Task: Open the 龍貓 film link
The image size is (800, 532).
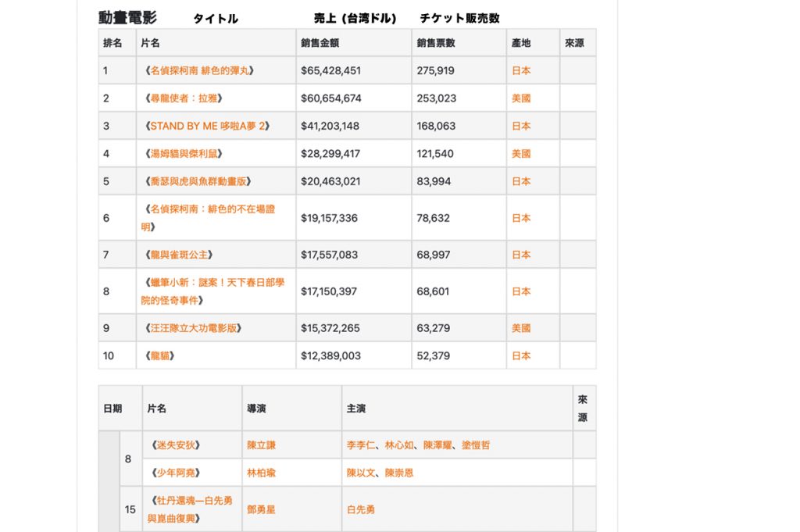Action: click(159, 355)
